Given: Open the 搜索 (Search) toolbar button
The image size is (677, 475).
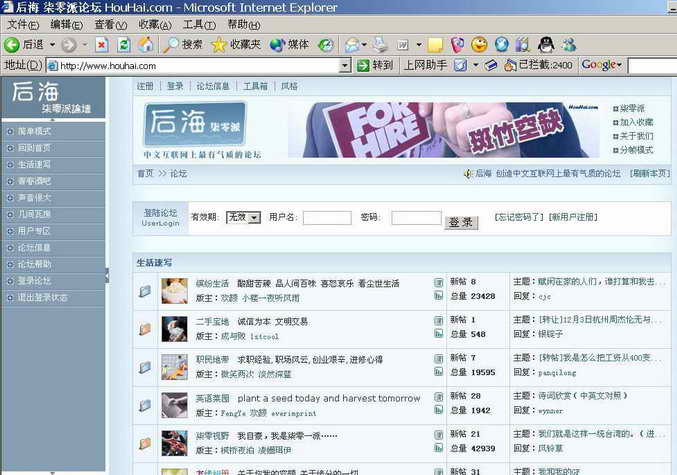Looking at the screenshot, I should (183, 45).
